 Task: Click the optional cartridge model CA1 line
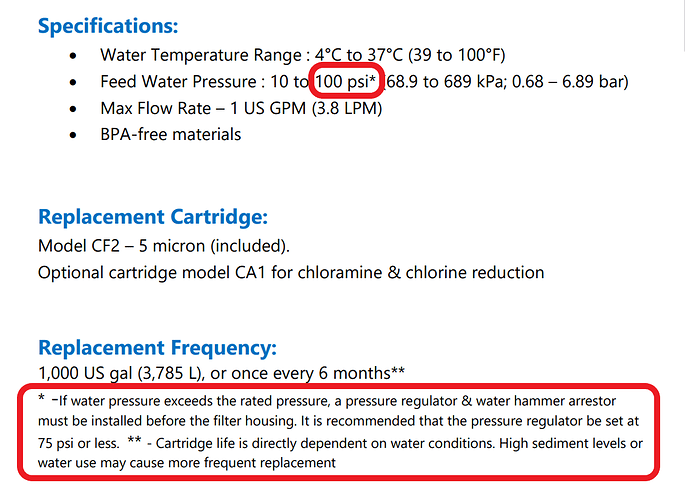tap(291, 273)
